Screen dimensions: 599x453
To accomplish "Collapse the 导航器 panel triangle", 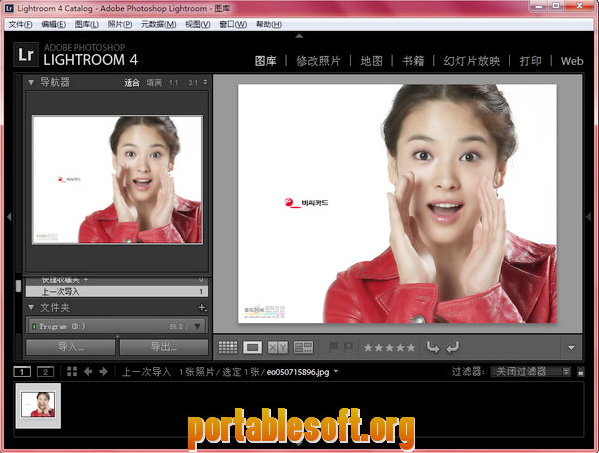I will point(31,82).
